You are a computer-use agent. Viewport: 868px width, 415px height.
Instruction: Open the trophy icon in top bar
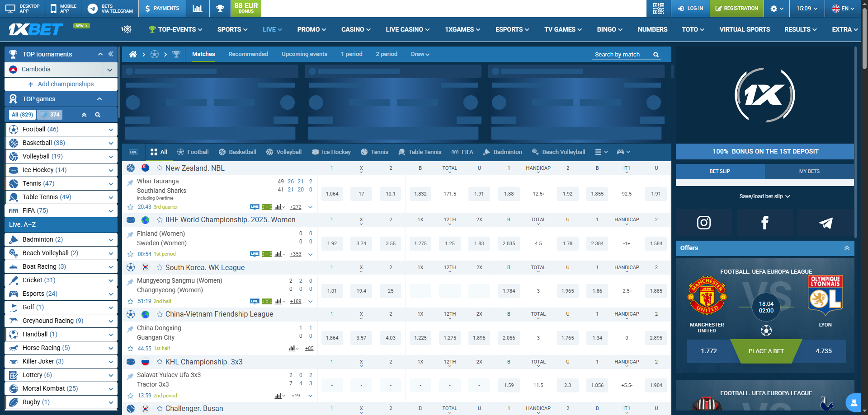[220, 8]
